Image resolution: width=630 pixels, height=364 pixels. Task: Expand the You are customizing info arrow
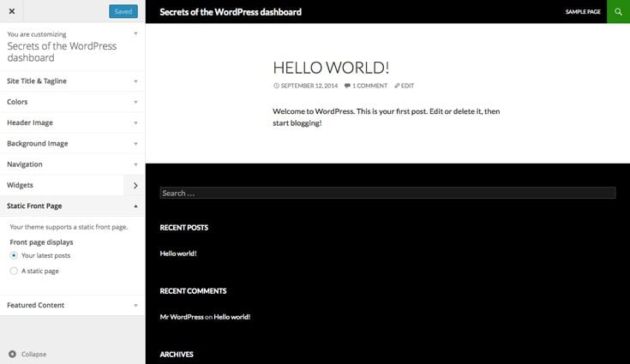pyautogui.click(x=135, y=33)
